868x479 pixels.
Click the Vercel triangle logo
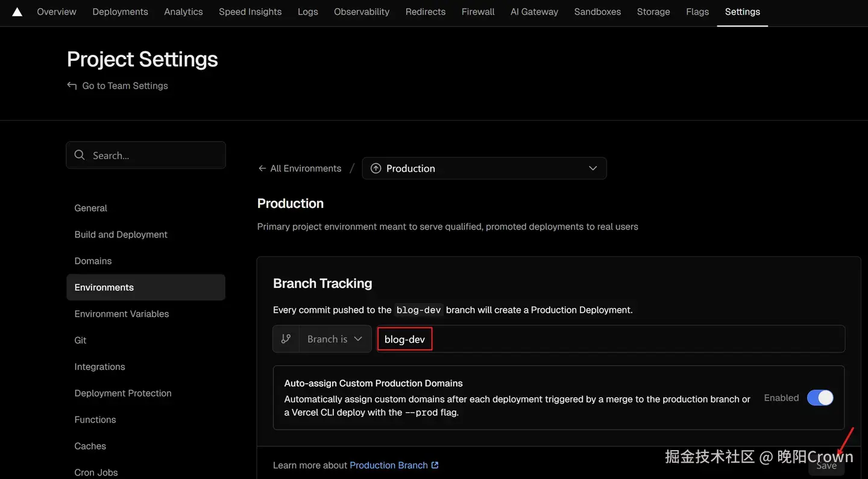(17, 12)
